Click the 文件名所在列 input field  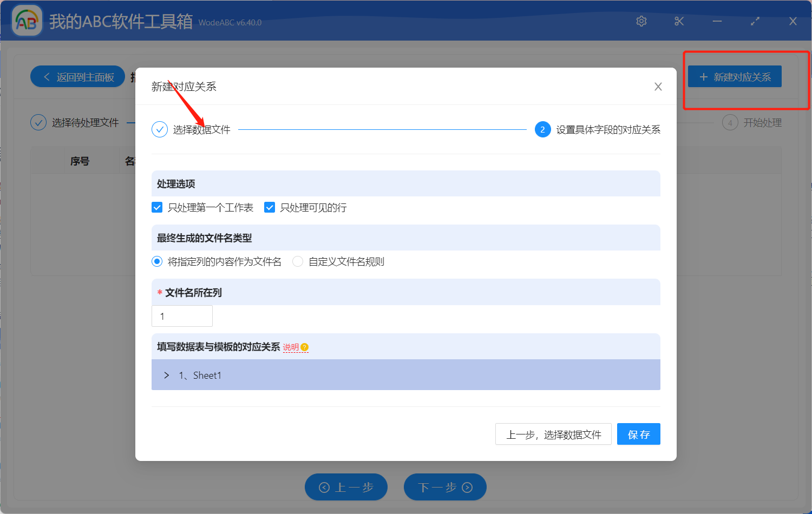point(182,316)
